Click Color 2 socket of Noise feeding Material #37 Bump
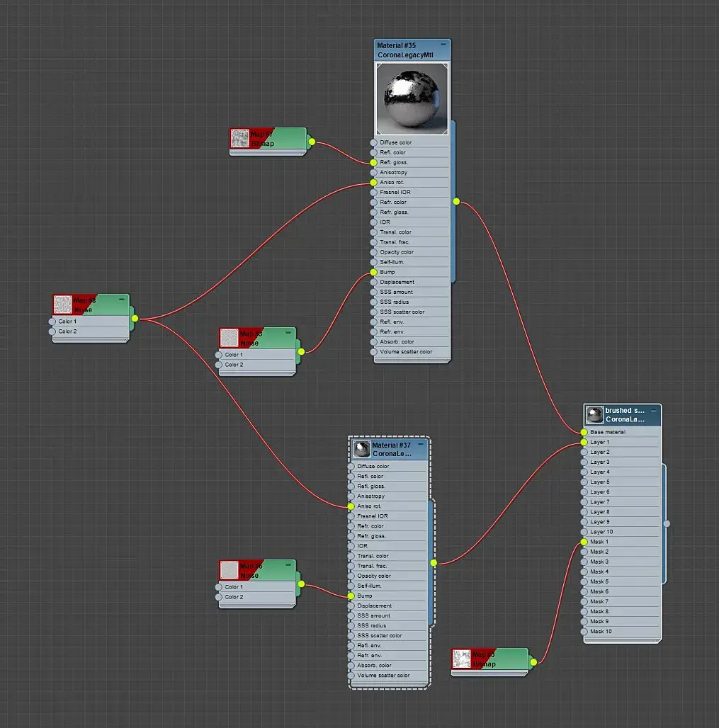 tap(219, 597)
